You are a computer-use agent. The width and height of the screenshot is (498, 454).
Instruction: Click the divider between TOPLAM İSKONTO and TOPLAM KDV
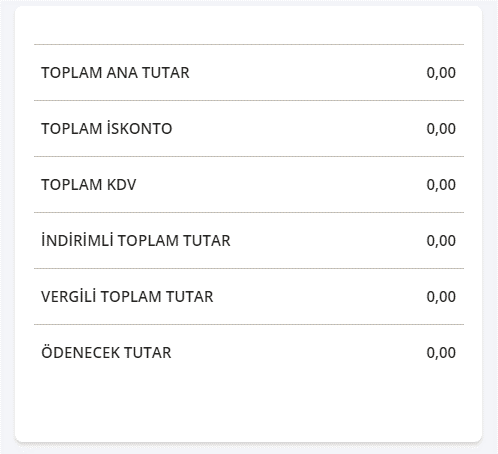(x=249, y=156)
